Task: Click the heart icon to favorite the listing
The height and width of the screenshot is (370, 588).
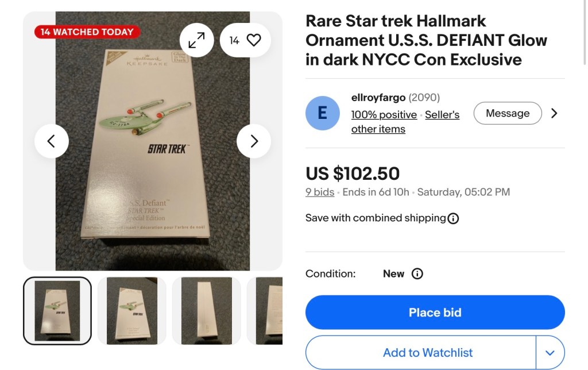Action: pyautogui.click(x=253, y=40)
